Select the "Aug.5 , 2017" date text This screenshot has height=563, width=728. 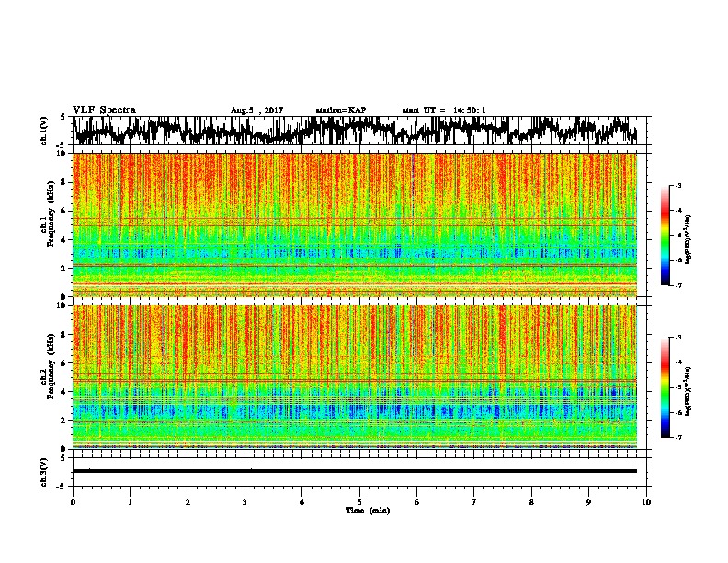[x=256, y=110]
